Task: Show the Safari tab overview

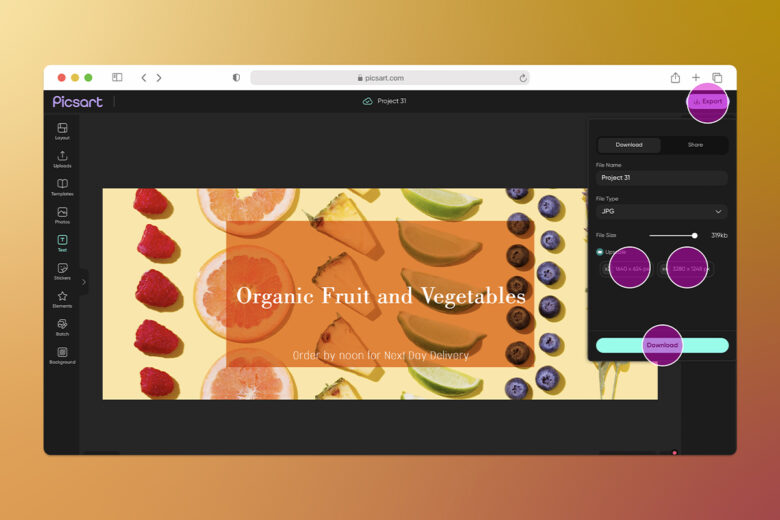Action: click(717, 78)
